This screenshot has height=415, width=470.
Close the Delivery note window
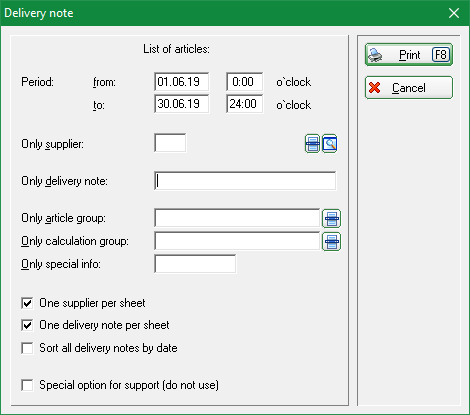coord(454,13)
